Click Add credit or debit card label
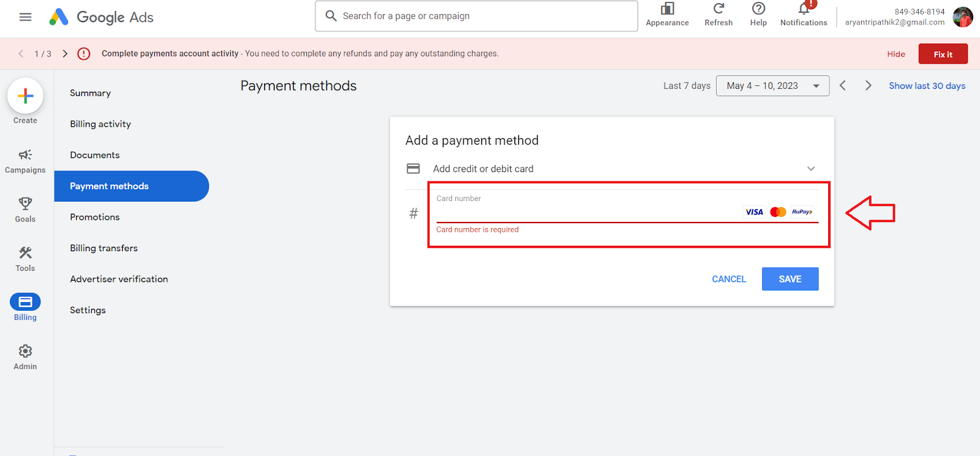The image size is (980, 456). 483,169
